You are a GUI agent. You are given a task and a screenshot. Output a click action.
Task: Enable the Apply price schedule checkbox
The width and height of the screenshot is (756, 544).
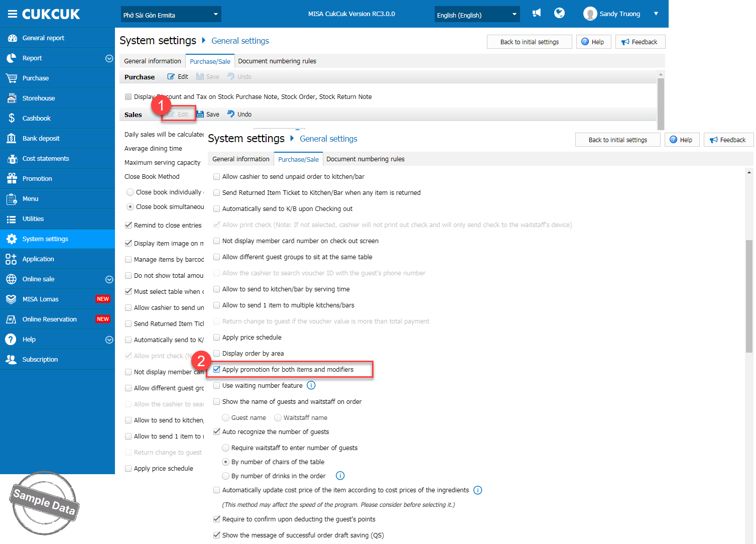pos(217,338)
